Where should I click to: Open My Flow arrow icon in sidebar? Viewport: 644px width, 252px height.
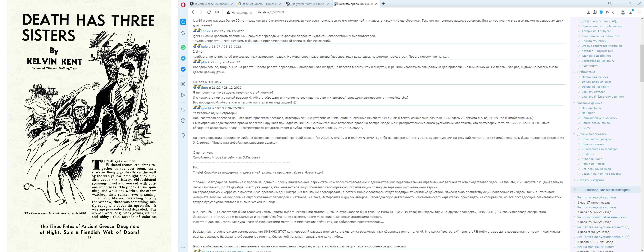[x=183, y=95]
